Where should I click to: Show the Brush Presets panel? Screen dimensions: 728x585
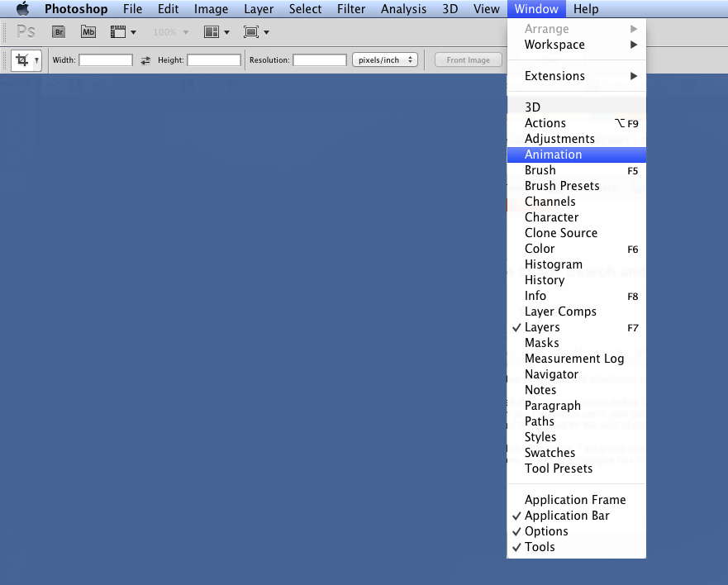[x=577, y=186]
